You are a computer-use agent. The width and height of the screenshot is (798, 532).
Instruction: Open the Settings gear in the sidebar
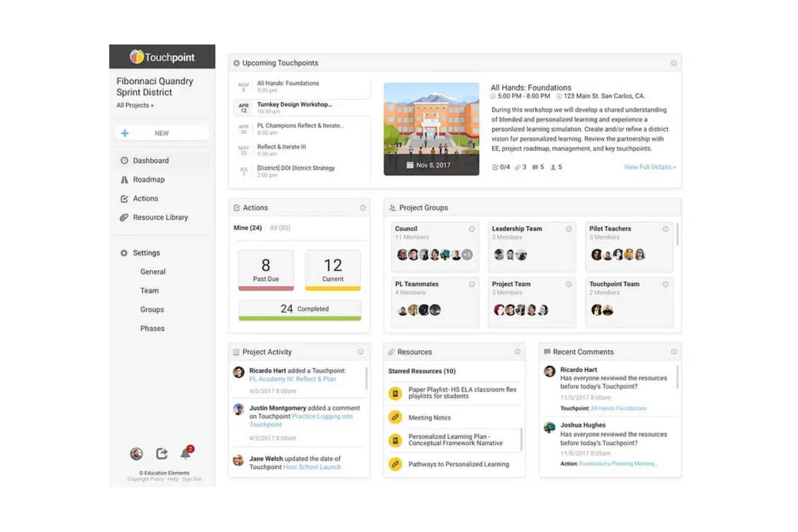124,252
